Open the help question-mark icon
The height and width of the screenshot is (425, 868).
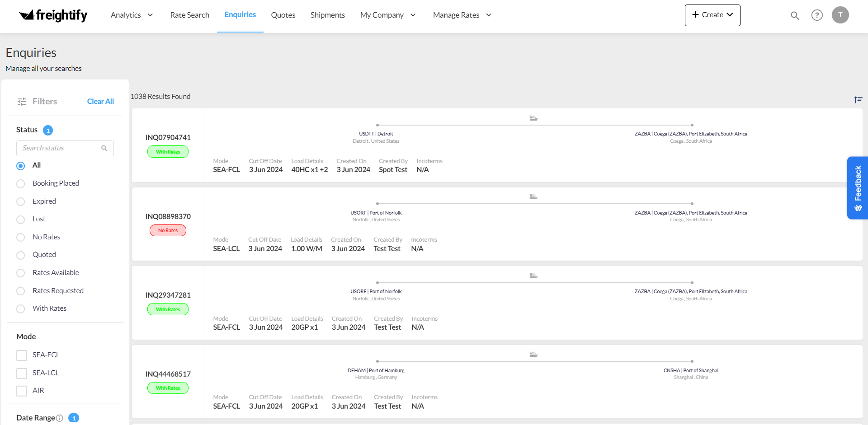(817, 15)
